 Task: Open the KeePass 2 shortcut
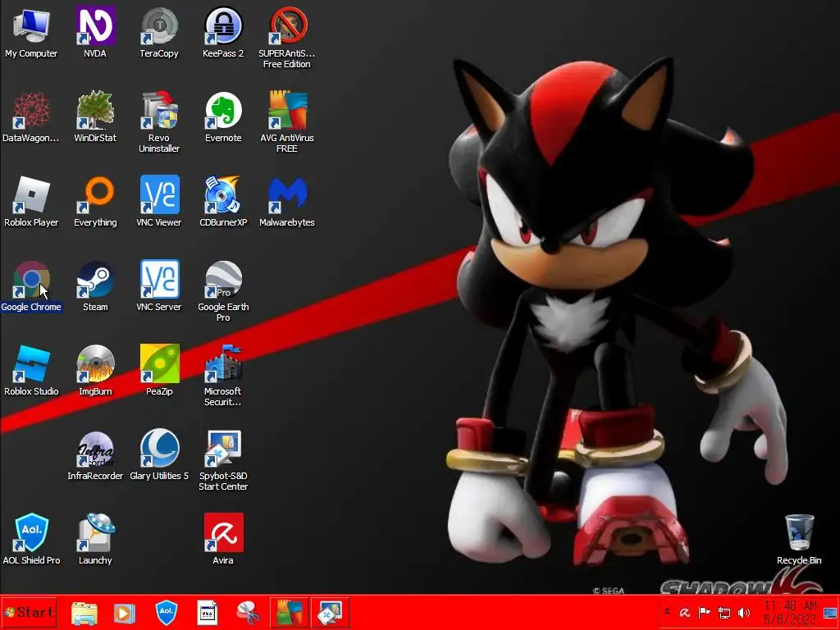pyautogui.click(x=223, y=33)
